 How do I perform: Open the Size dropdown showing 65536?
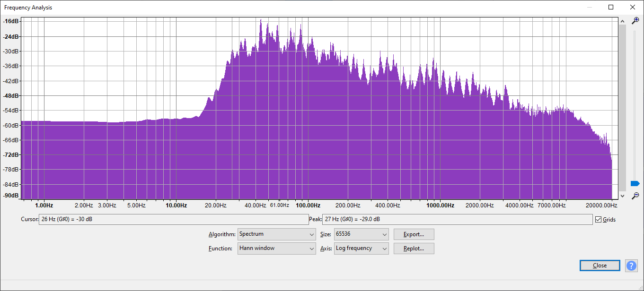[361, 234]
